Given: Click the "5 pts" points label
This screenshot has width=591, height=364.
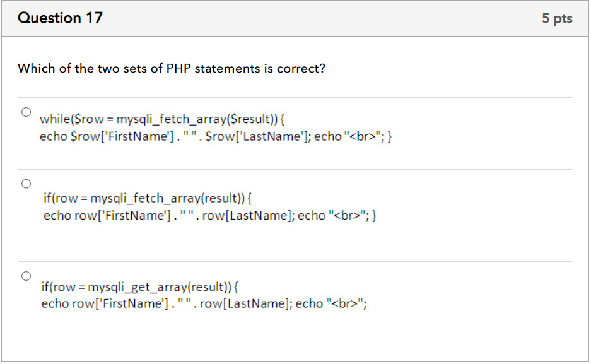Looking at the screenshot, I should tap(557, 19).
